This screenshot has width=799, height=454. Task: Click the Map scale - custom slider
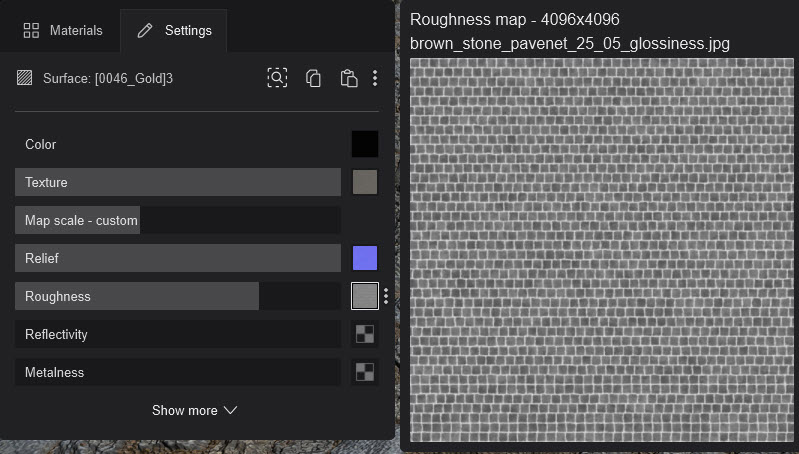[178, 220]
